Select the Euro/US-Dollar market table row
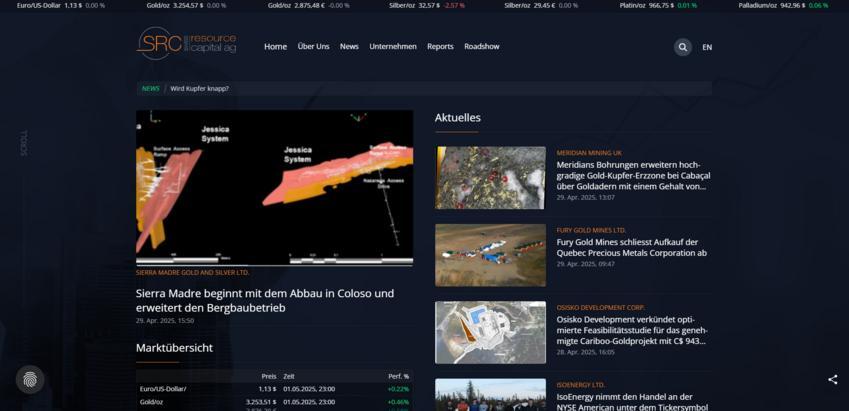Image resolution: width=849 pixels, height=411 pixels. click(x=275, y=389)
